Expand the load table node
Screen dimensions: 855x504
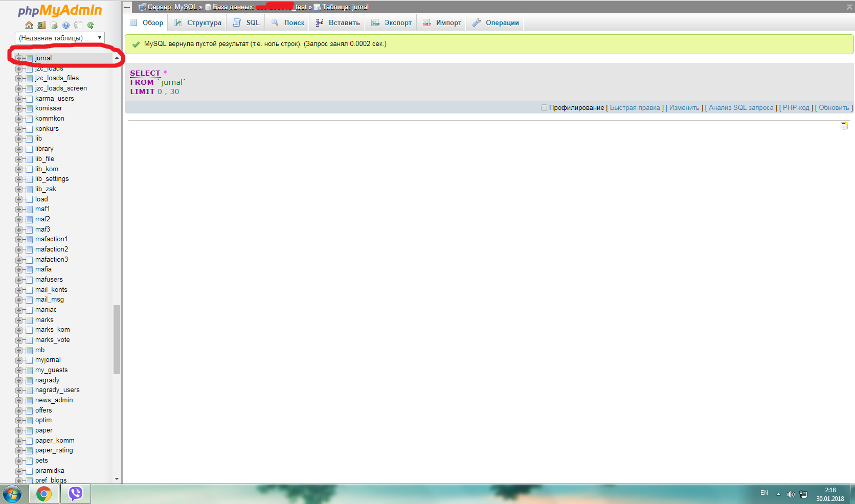tap(19, 199)
